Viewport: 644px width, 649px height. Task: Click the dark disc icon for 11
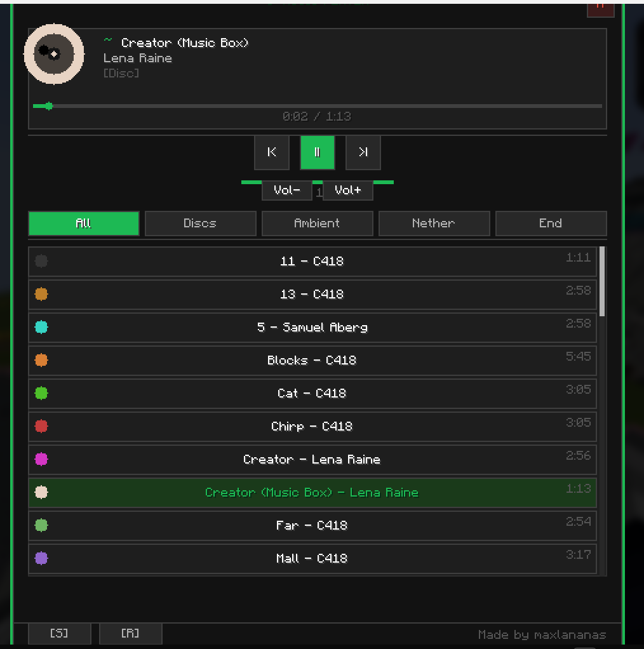[x=41, y=261]
